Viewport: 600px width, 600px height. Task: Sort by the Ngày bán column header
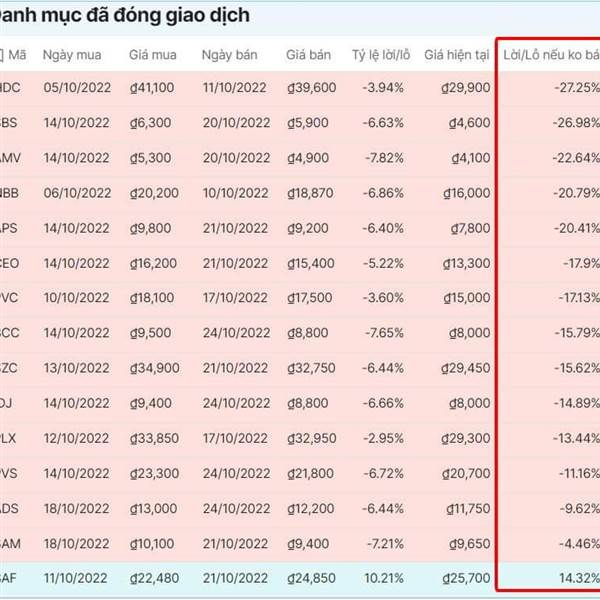pyautogui.click(x=229, y=55)
